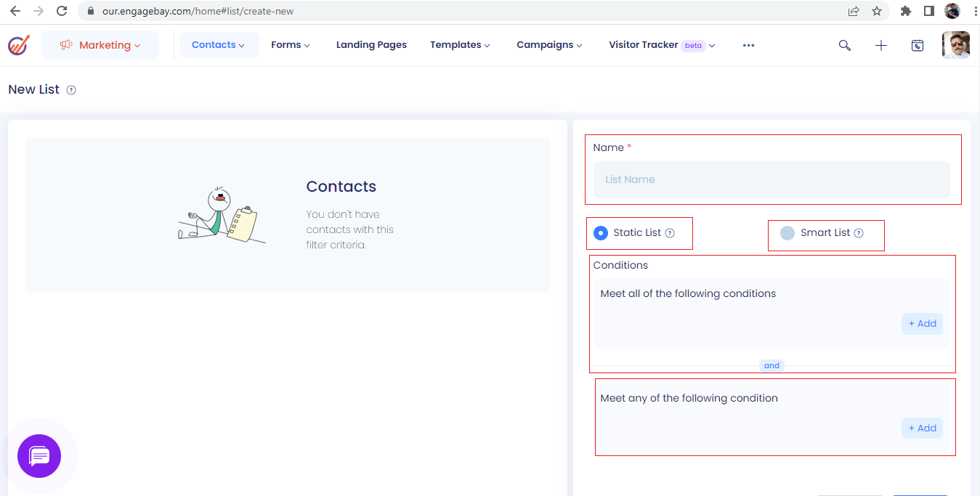
Task: Click help icon next to New List
Action: pos(71,90)
